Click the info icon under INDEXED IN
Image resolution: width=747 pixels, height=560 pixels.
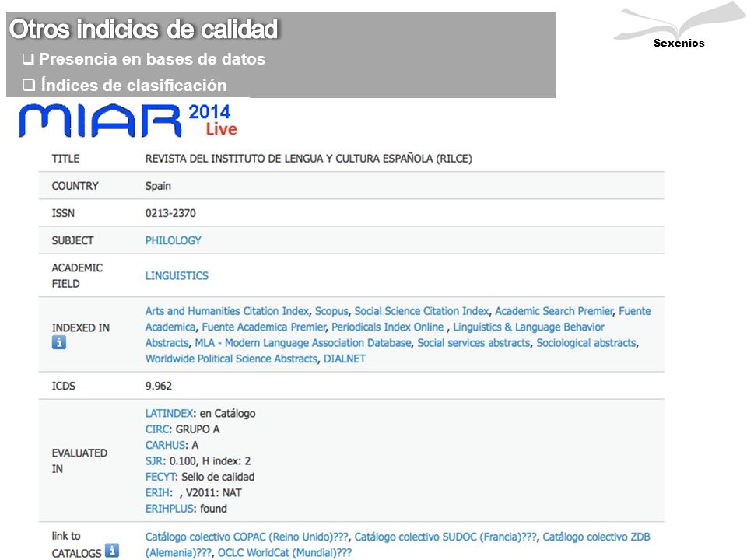(59, 342)
